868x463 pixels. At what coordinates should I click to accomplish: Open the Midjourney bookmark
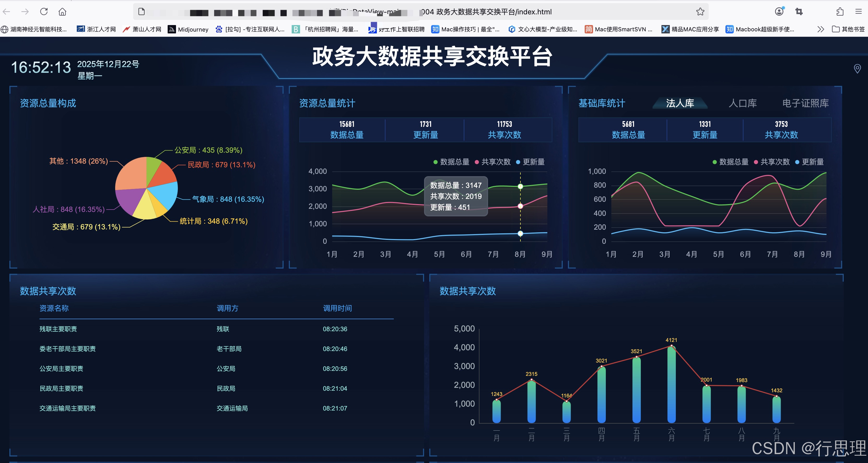coord(188,29)
